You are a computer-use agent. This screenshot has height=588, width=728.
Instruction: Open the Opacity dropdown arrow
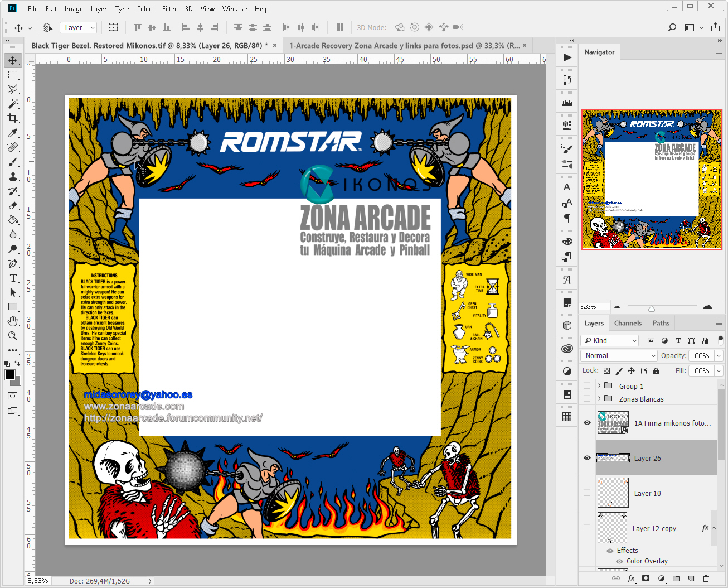719,355
